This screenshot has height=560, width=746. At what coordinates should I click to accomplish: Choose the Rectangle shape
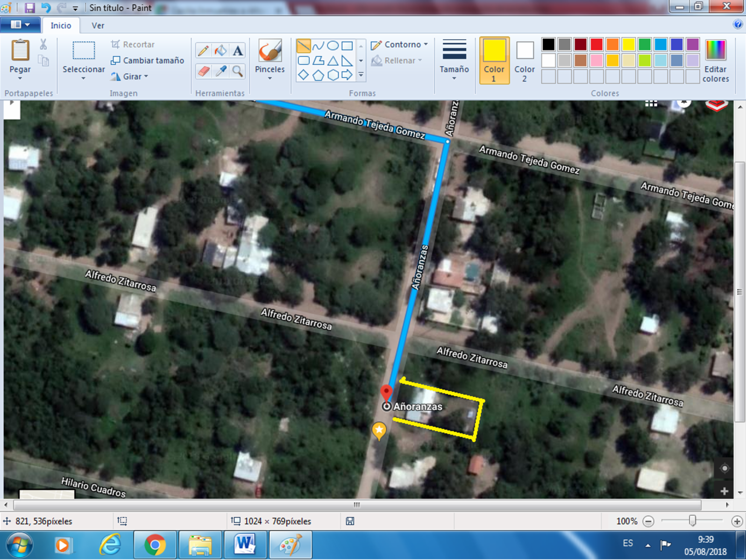pos(347,46)
